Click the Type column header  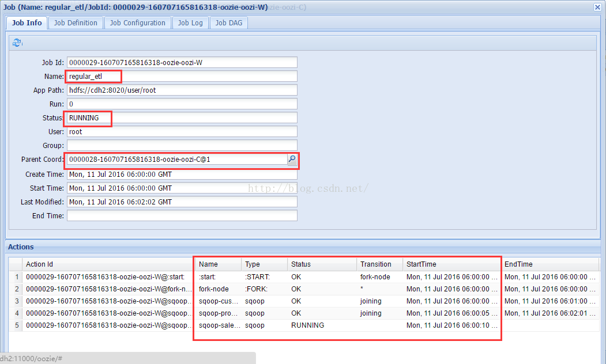265,264
